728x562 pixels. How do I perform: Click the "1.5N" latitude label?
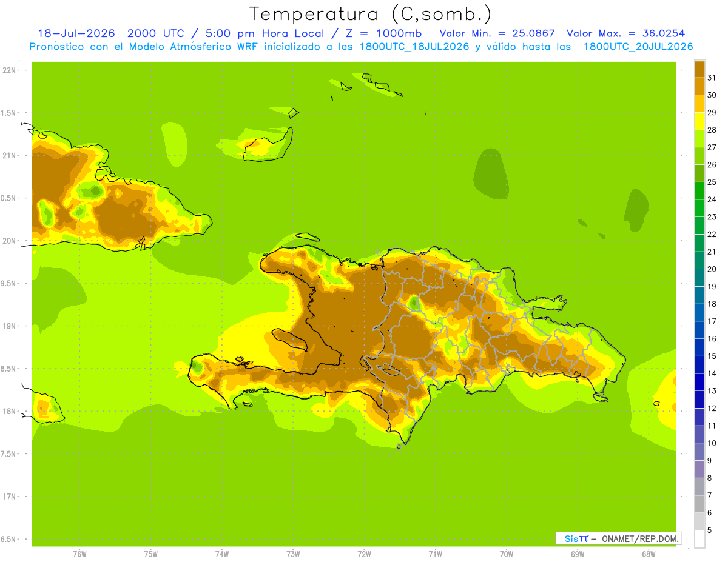[x=8, y=113]
